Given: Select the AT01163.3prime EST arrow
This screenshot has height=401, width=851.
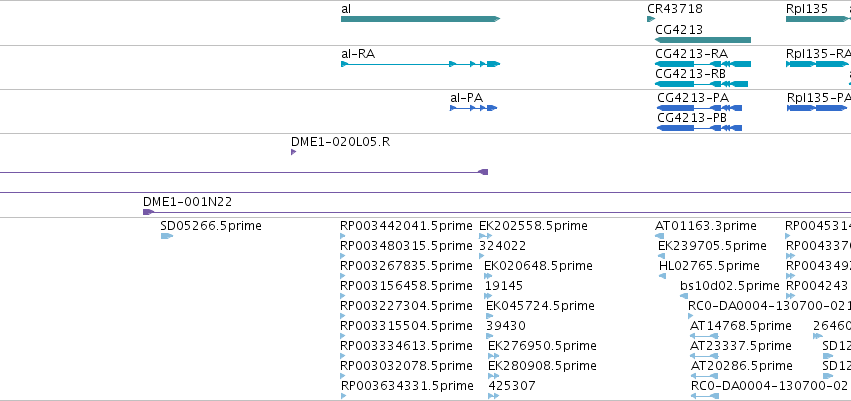Looking at the screenshot, I should [x=659, y=236].
